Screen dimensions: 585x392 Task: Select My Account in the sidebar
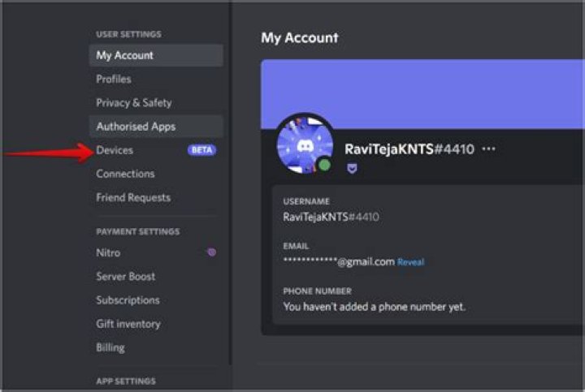click(x=124, y=55)
